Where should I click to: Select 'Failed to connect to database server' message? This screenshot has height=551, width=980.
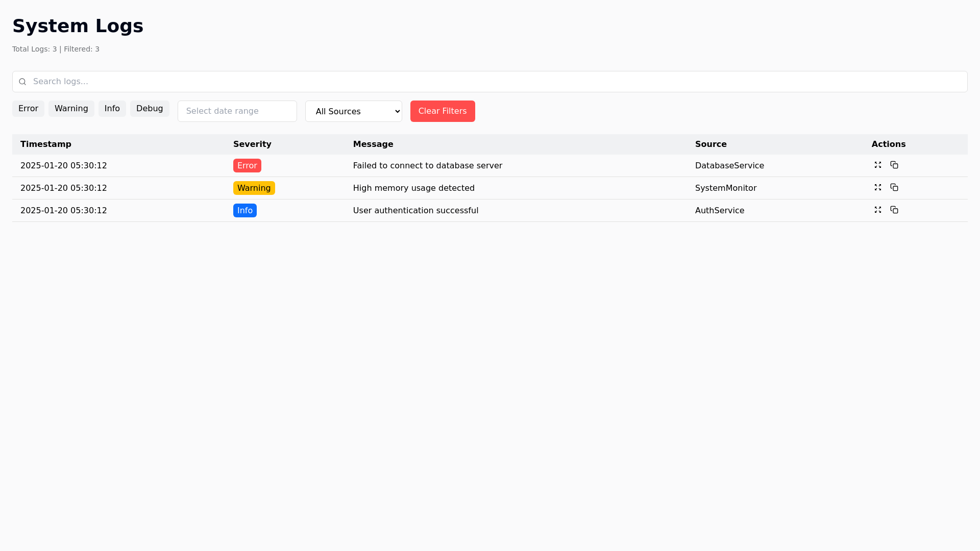pos(428,166)
